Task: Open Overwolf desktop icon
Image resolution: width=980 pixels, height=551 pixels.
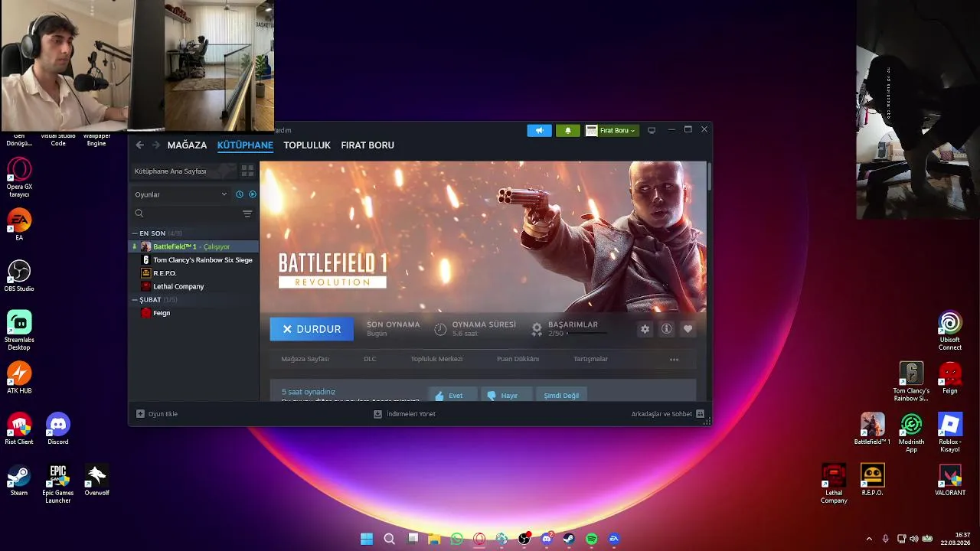Action: tap(96, 480)
